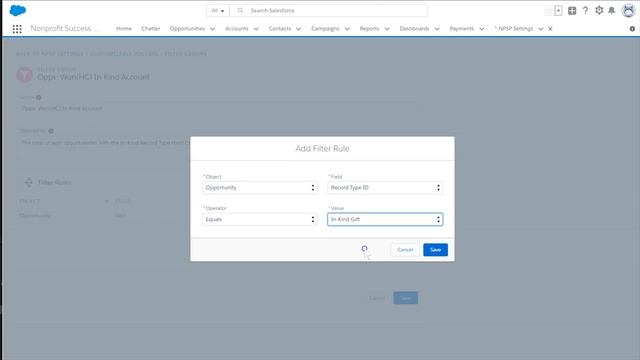640x360 pixels.
Task: Click the Salesforce cloud logo
Action: 18,11
